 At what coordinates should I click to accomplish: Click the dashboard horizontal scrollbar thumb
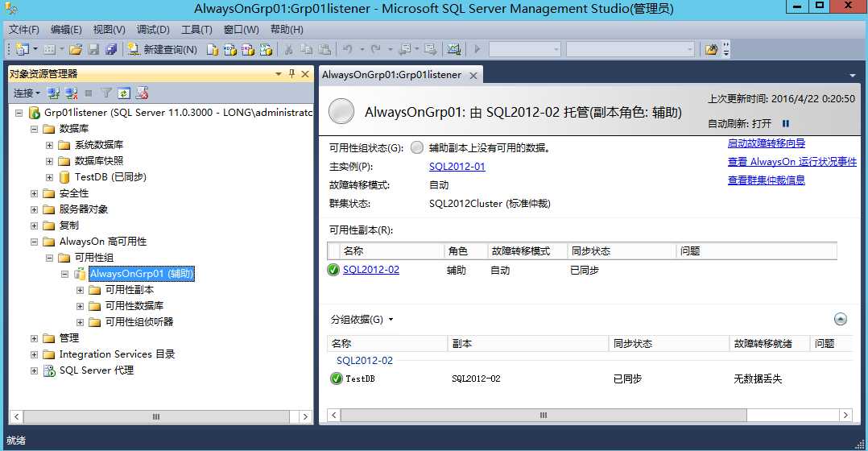[x=544, y=415]
